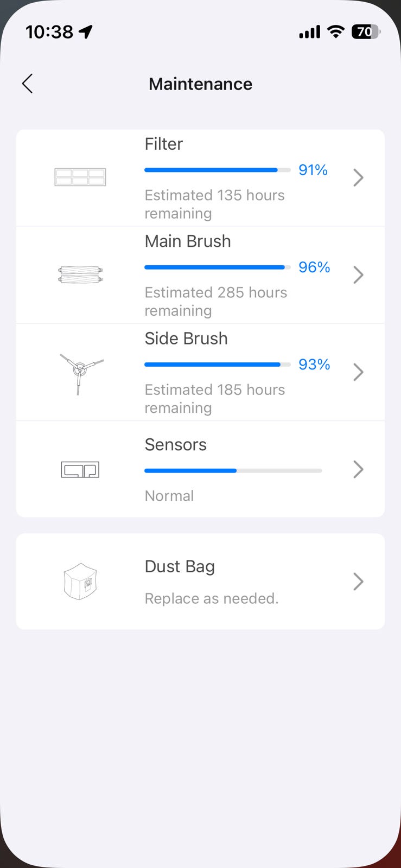This screenshot has width=401, height=868.
Task: Tap the Side Brush icon
Action: click(x=81, y=372)
